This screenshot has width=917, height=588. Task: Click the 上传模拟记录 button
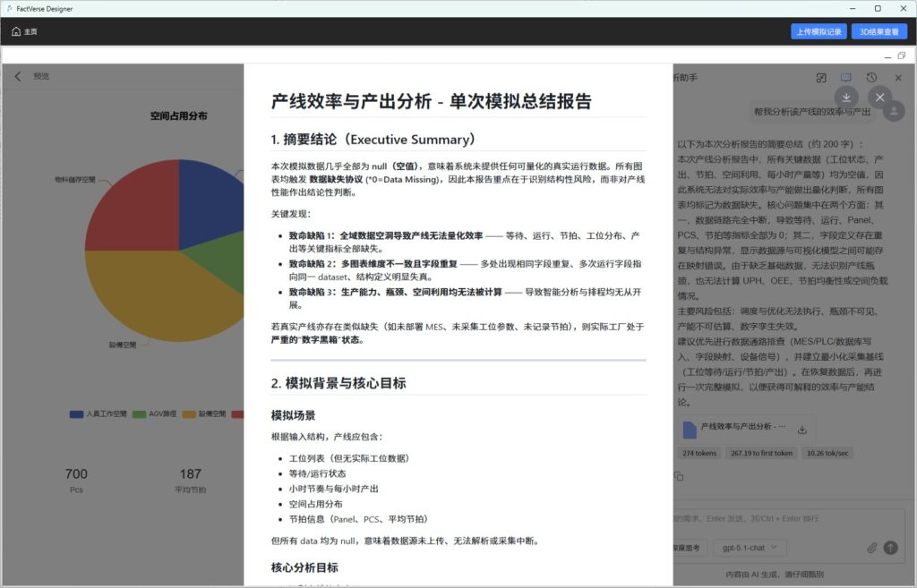pos(818,31)
